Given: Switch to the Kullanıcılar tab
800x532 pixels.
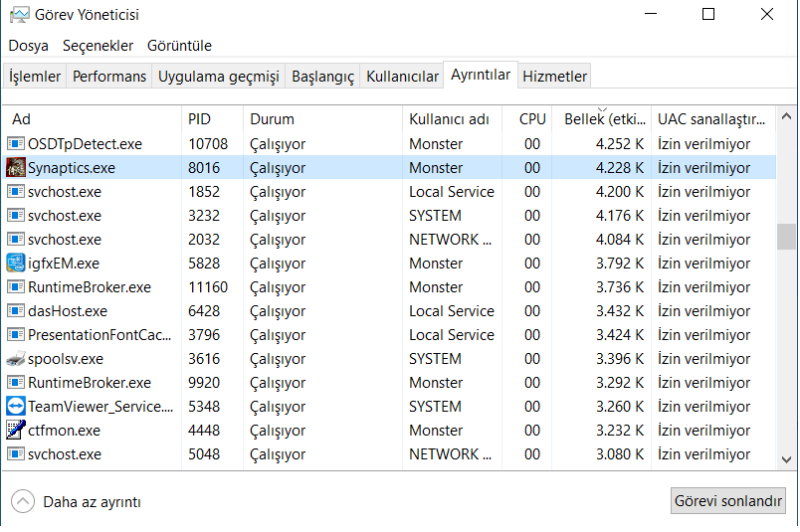Looking at the screenshot, I should click(402, 76).
